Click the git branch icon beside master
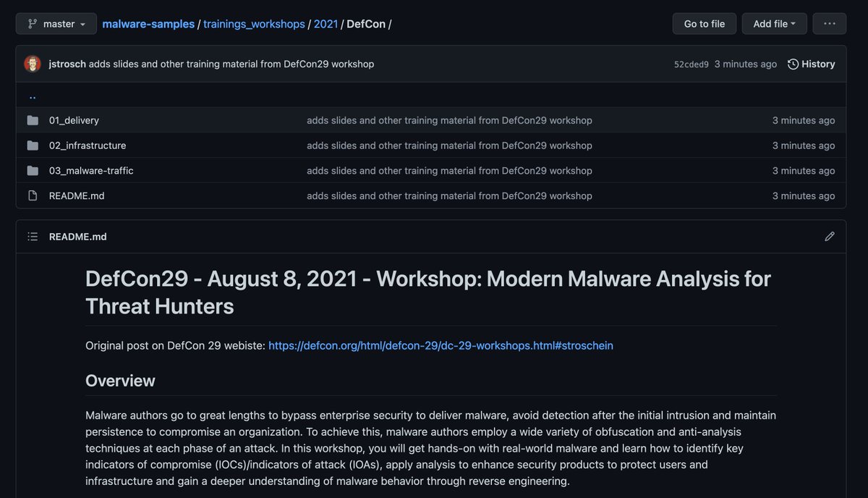 pyautogui.click(x=33, y=24)
